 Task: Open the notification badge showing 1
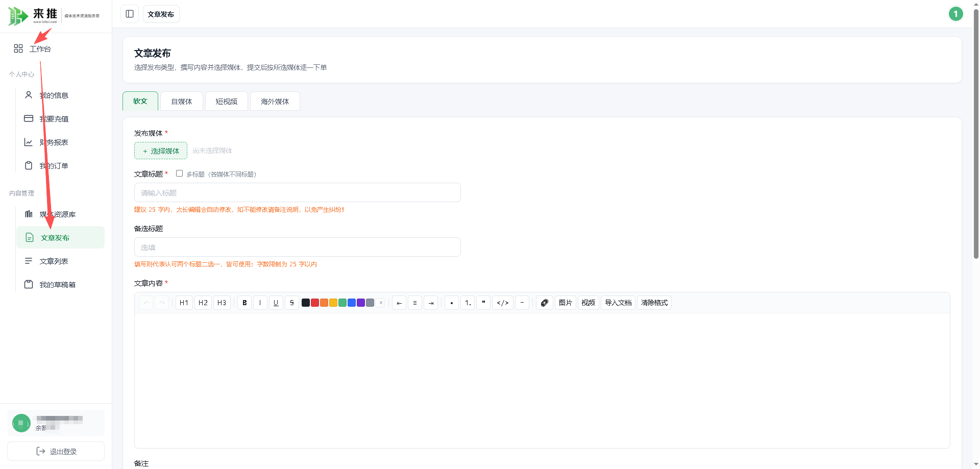click(x=955, y=14)
